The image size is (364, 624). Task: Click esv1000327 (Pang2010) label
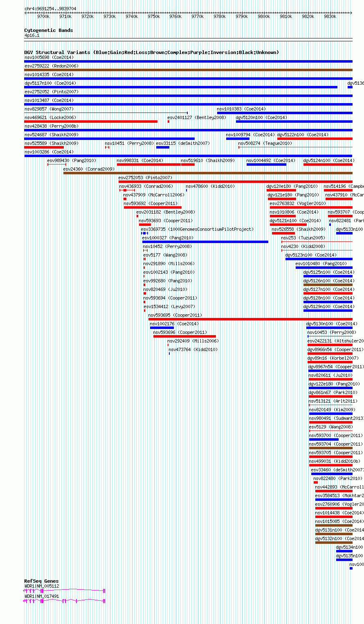pos(168,238)
